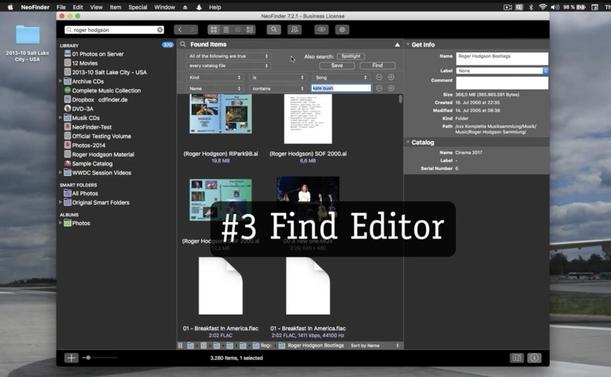The width and height of the screenshot is (611, 377).
Task: Open the Name criterion dropdown
Action: (215, 88)
